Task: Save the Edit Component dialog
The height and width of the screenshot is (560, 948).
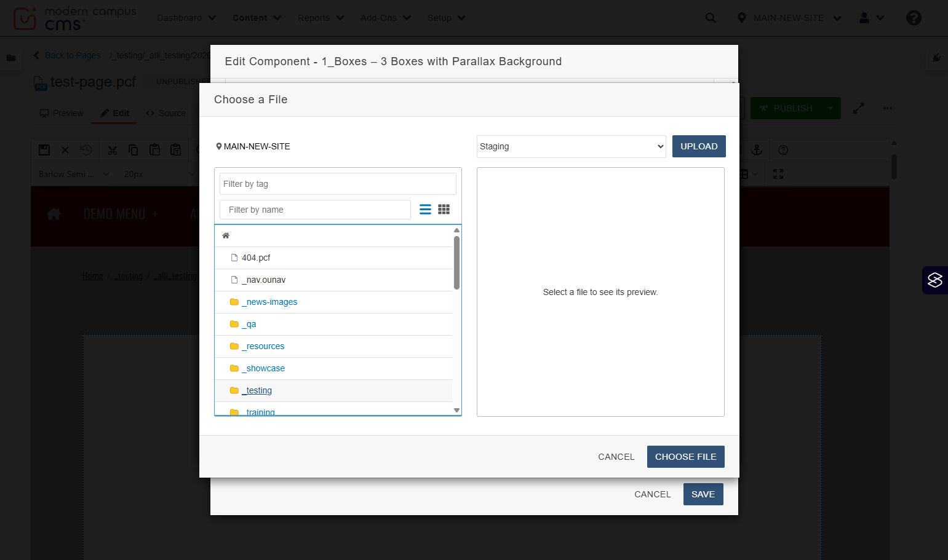Action: tap(703, 494)
